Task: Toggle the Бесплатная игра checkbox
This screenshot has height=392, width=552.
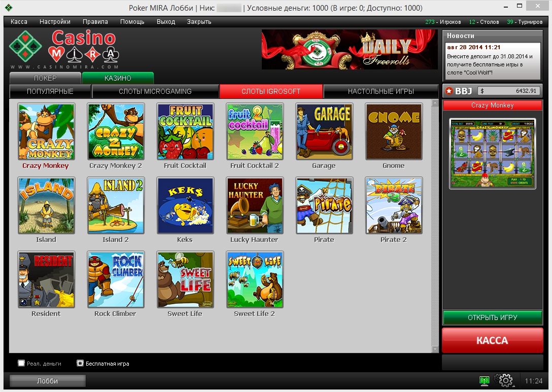Action: pos(80,363)
